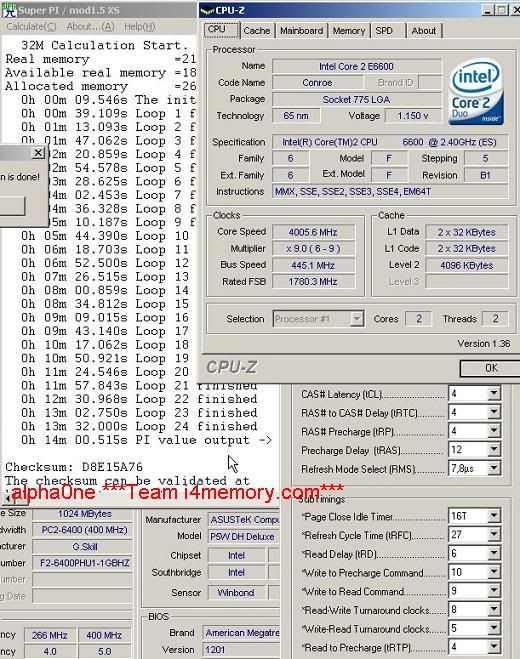The image size is (520, 659).
Task: Click the '32M Calculation Start.' line
Action: (x=105, y=45)
